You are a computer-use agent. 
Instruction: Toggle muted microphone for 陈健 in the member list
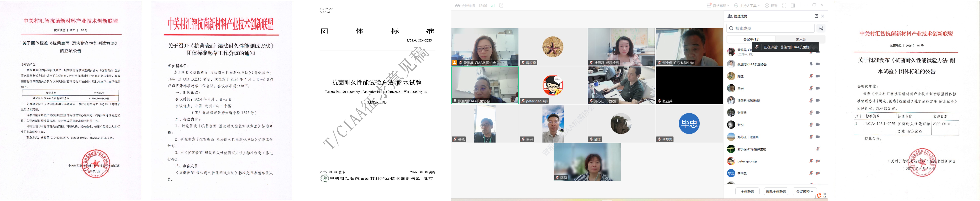pos(811,76)
